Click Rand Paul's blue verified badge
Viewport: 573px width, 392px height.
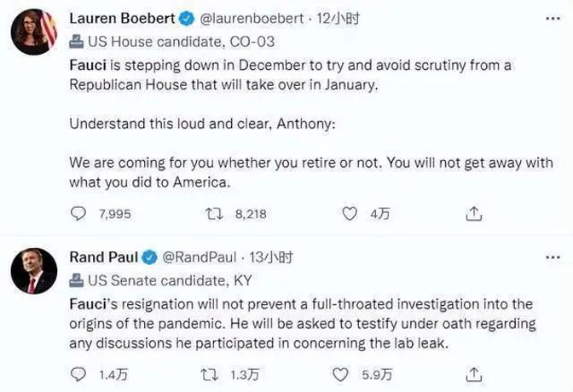(x=148, y=257)
